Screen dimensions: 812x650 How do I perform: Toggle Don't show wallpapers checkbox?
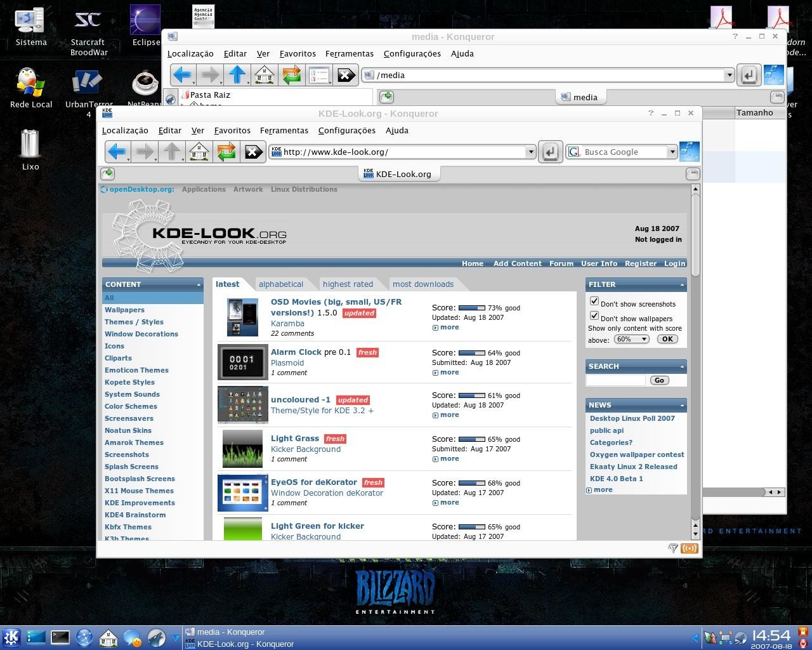[x=594, y=315]
